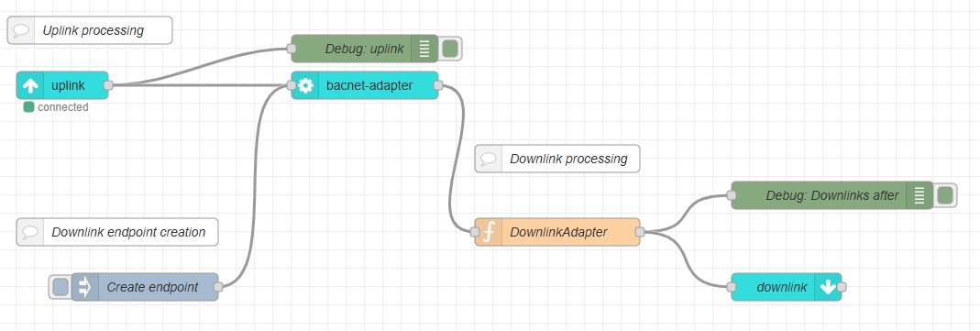Select the uplink node label
Image resolution: width=980 pixels, height=331 pixels.
[68, 85]
